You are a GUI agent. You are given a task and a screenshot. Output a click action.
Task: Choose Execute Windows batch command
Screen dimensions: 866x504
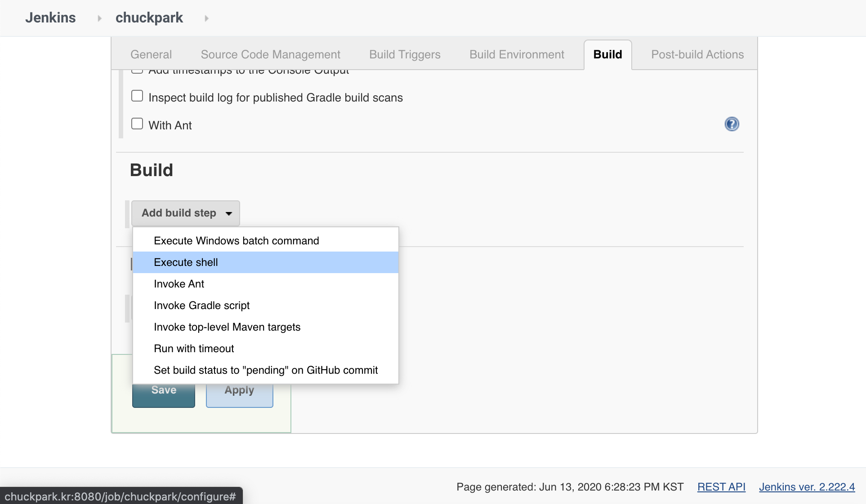pos(236,241)
